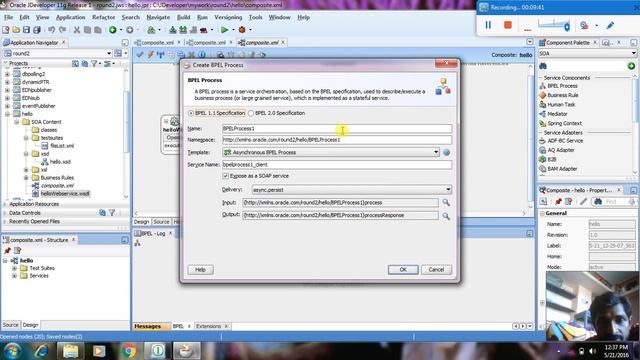
Task: Click Help in Create BPEL Process dialog
Action: [200, 270]
